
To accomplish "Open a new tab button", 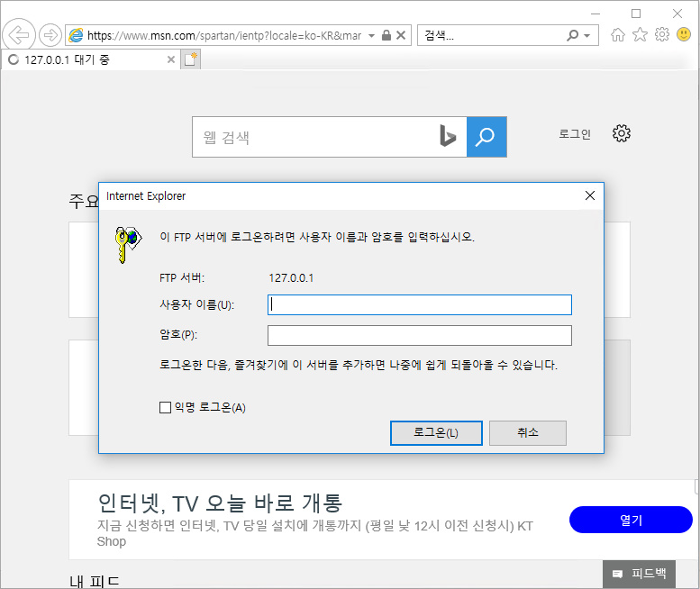I will 191,59.
